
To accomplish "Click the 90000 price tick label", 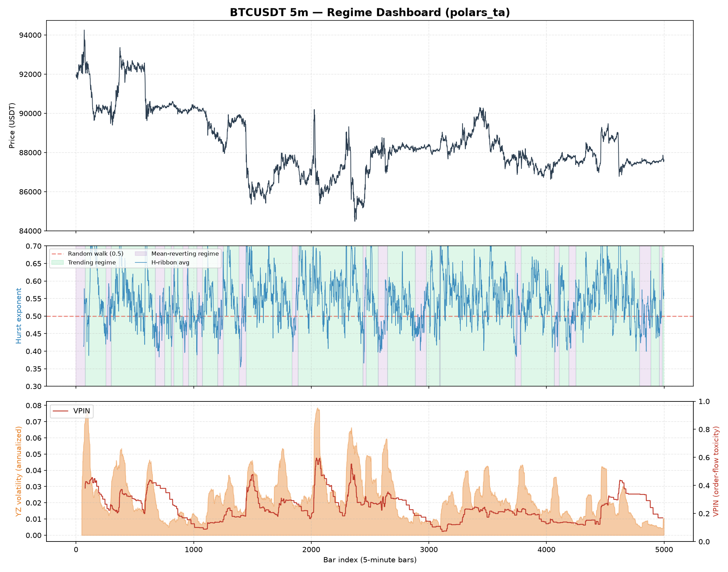I will pos(30,114).
